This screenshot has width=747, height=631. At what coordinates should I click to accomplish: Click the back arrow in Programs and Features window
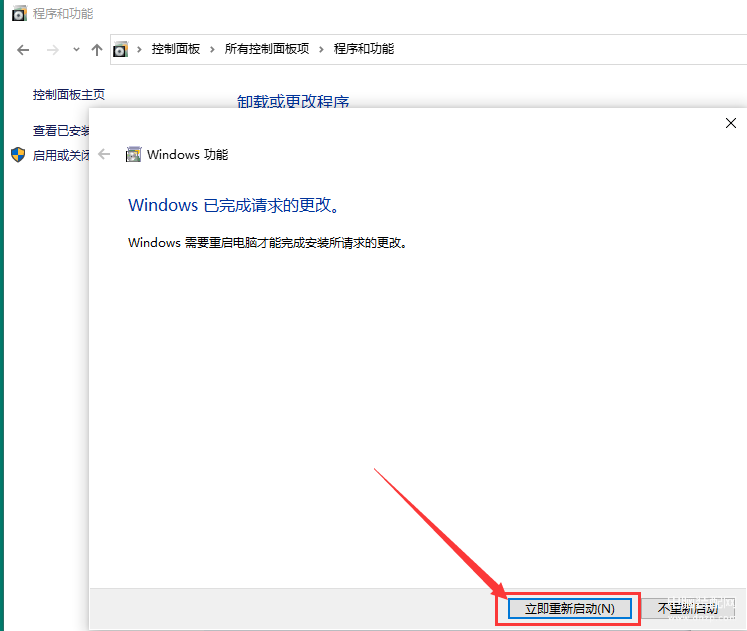click(x=23, y=50)
